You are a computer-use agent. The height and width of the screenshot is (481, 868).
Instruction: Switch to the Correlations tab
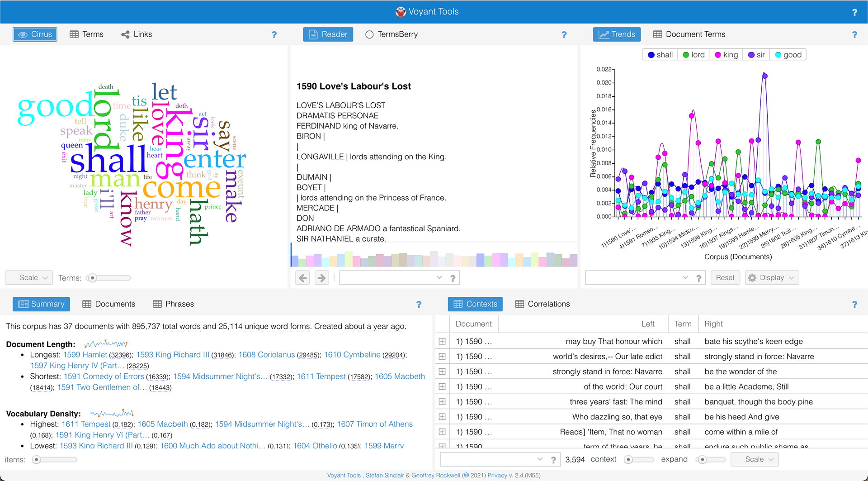542,304
